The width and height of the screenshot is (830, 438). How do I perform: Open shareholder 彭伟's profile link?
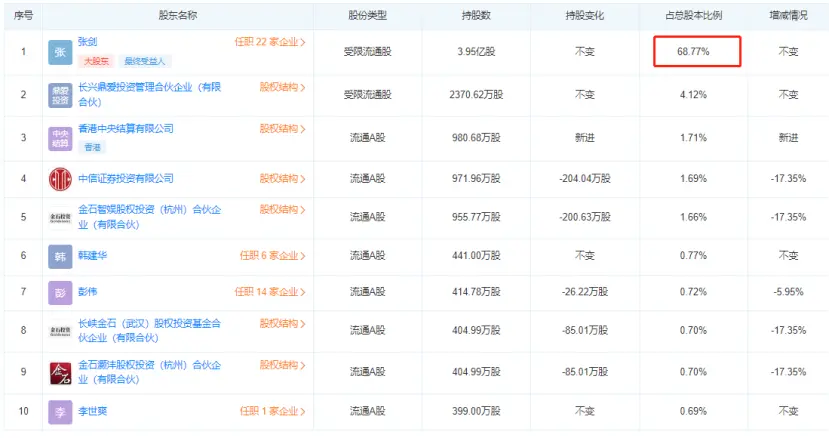click(87, 291)
